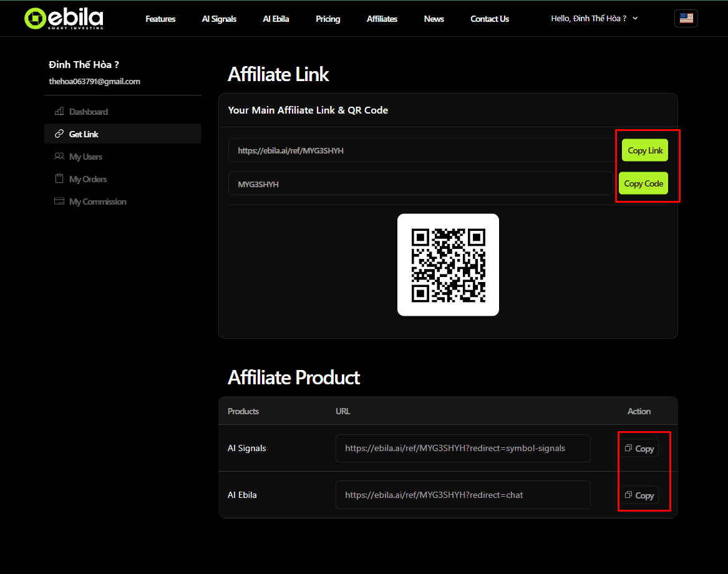Open the US flag language selector
The image size is (728, 574).
[686, 18]
